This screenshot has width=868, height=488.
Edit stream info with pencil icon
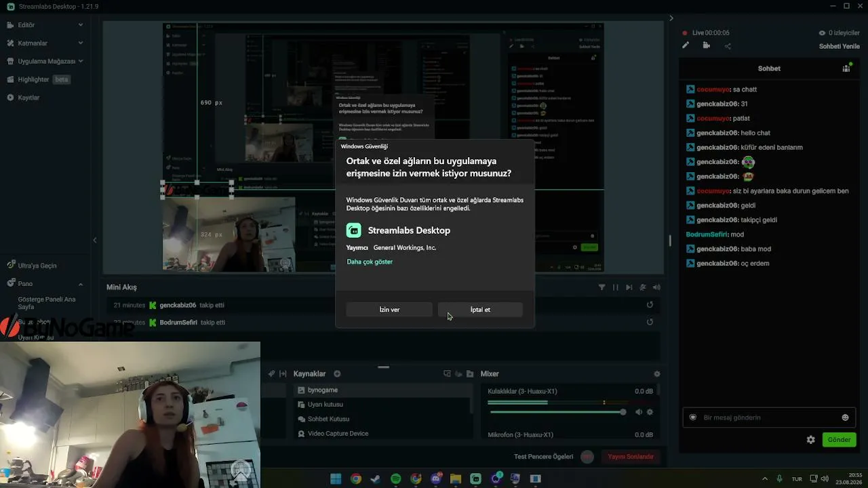686,45
